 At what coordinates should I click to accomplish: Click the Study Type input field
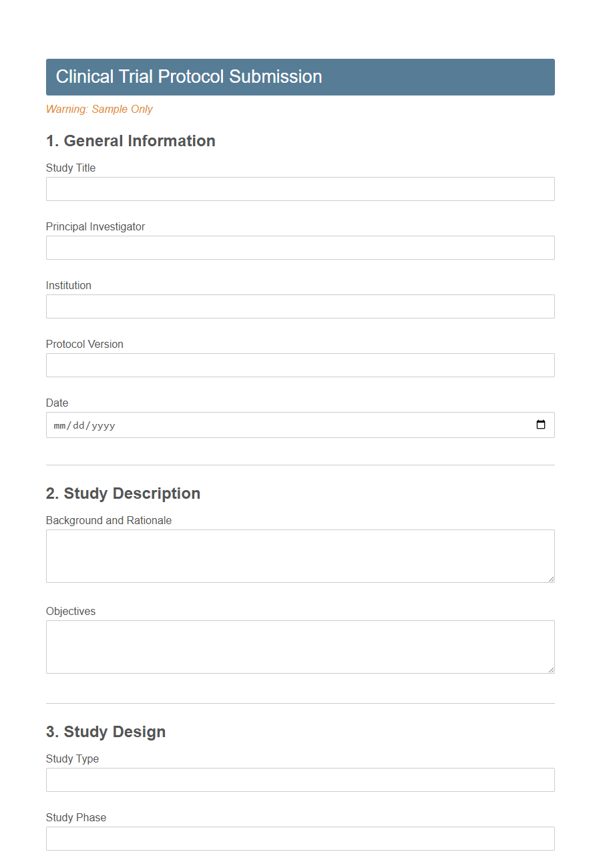(300, 780)
